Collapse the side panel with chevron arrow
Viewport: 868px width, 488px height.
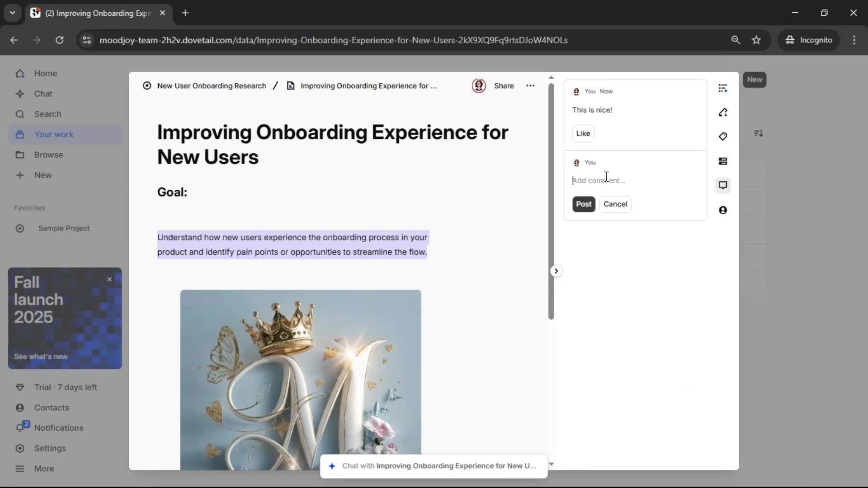pyautogui.click(x=556, y=271)
